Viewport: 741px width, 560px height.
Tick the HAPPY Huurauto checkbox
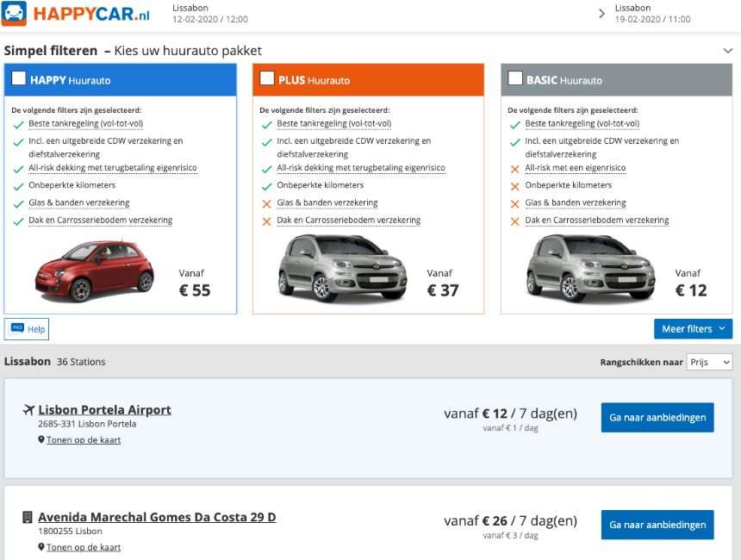(18, 78)
